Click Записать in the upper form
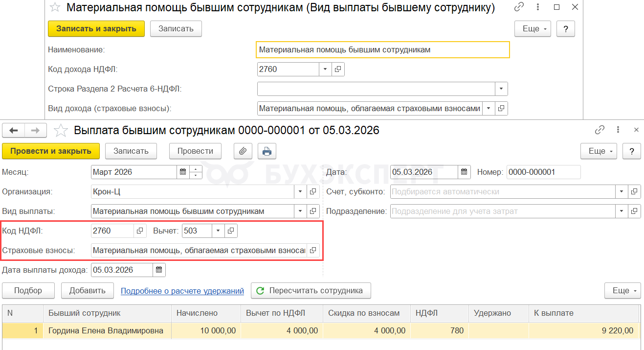644x350 pixels. [176, 29]
